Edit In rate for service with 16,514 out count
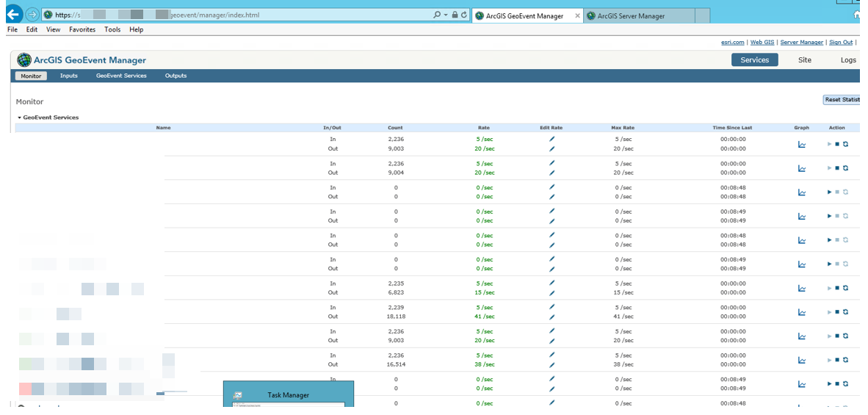 click(551, 356)
